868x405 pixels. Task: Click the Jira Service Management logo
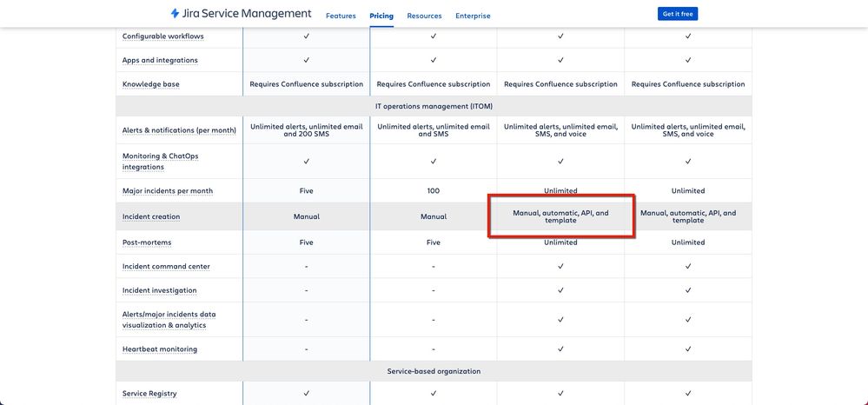[x=241, y=13]
